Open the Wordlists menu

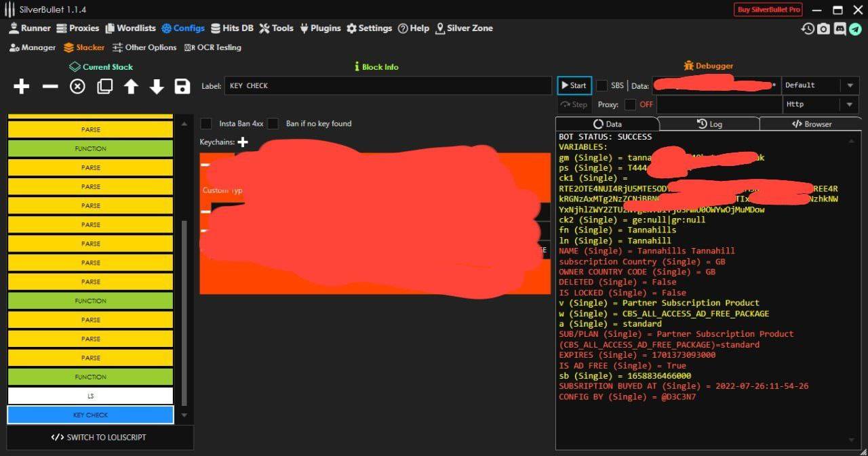[130, 28]
